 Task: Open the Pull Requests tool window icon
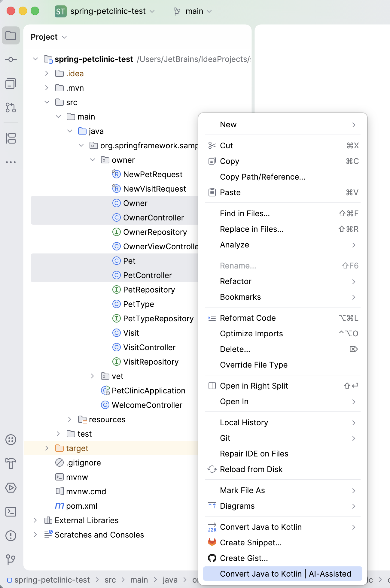click(11, 108)
